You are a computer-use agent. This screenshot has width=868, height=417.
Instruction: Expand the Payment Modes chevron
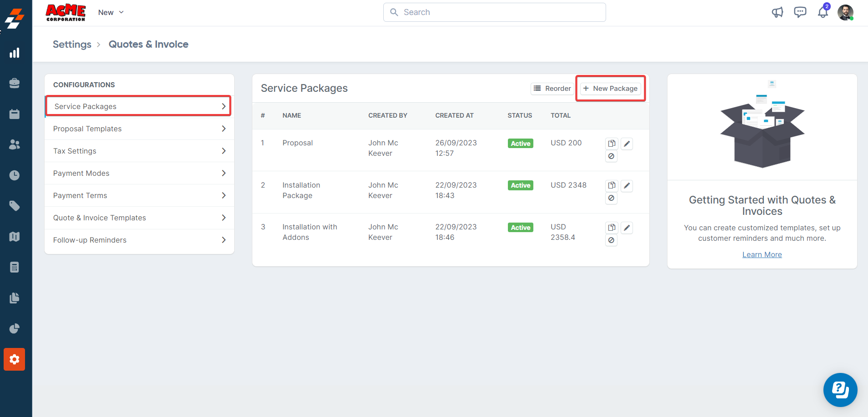(x=223, y=173)
